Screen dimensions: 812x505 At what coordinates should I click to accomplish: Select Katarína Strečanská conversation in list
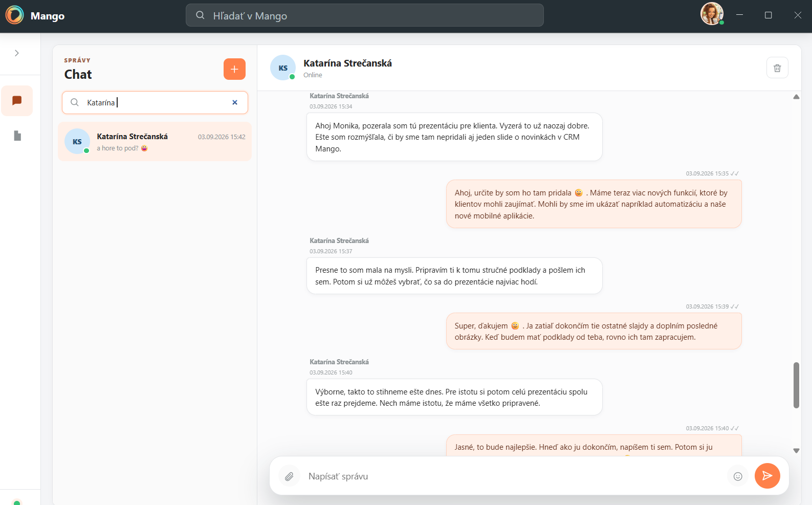pos(155,142)
